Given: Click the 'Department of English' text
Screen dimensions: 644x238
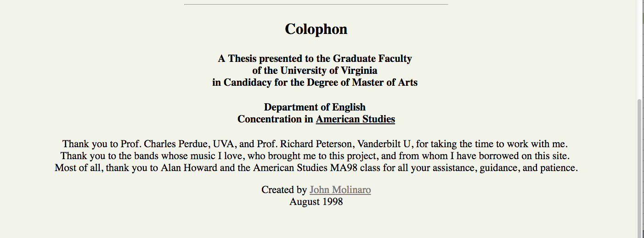Looking at the screenshot, I should point(315,107).
